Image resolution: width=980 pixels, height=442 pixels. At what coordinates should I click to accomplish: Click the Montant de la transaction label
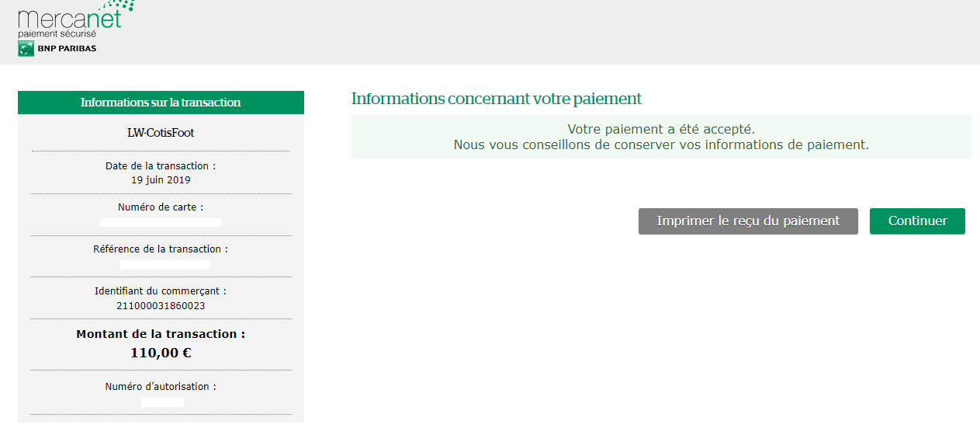click(x=161, y=334)
